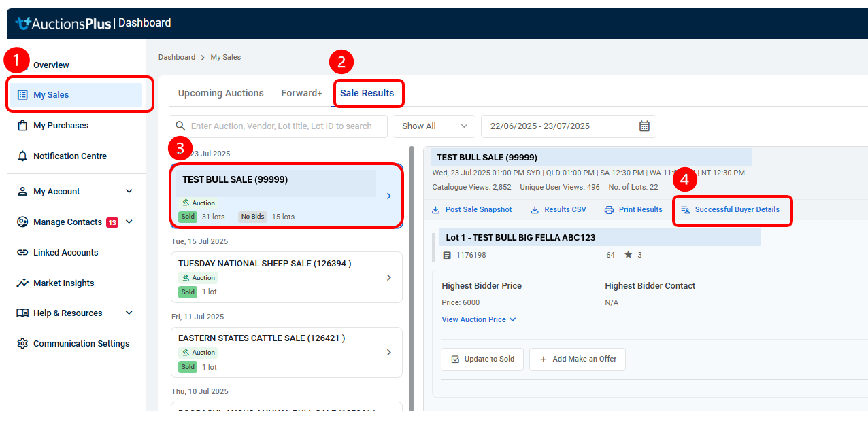Image resolution: width=868 pixels, height=422 pixels.
Task: Click the Price: 6000 text
Action: click(461, 302)
